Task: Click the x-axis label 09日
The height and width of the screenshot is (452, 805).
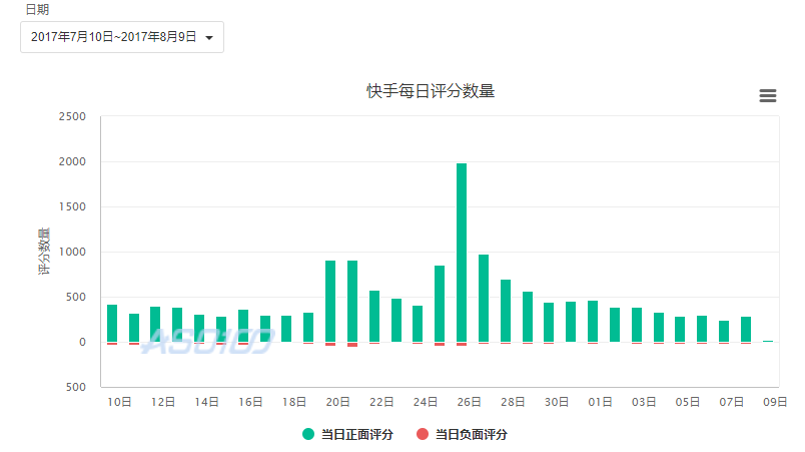Action: coord(775,402)
